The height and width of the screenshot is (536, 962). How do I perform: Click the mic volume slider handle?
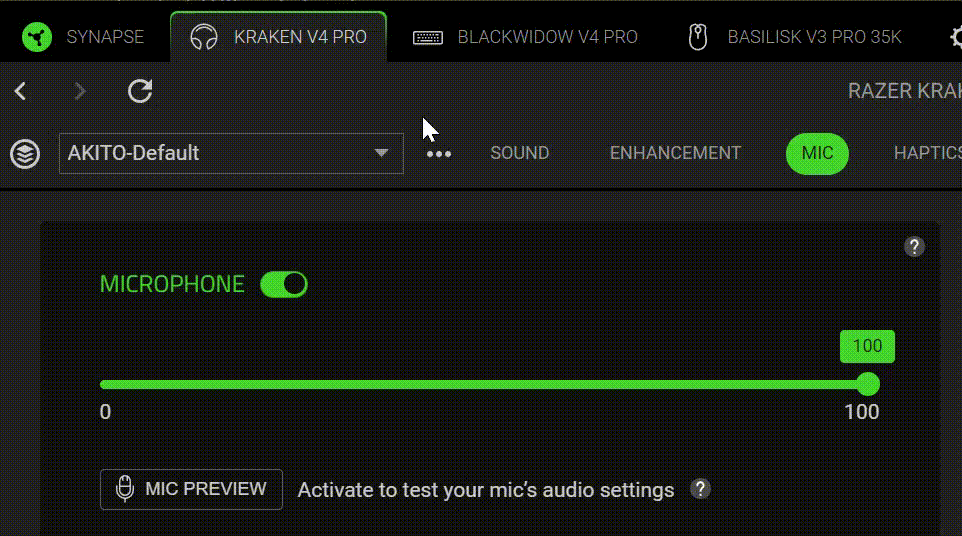(868, 385)
